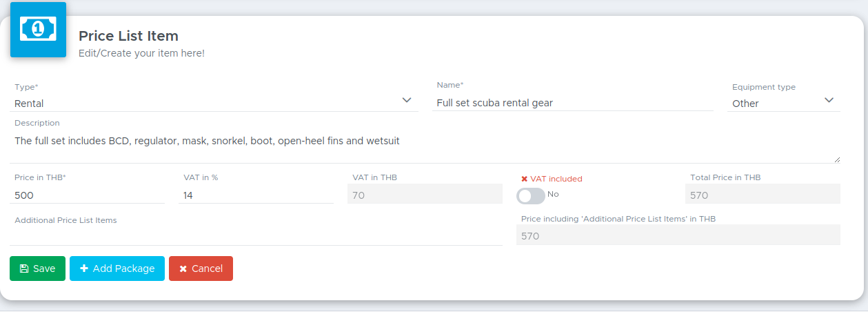Click the VAT in THB field showing 70

pyautogui.click(x=425, y=195)
